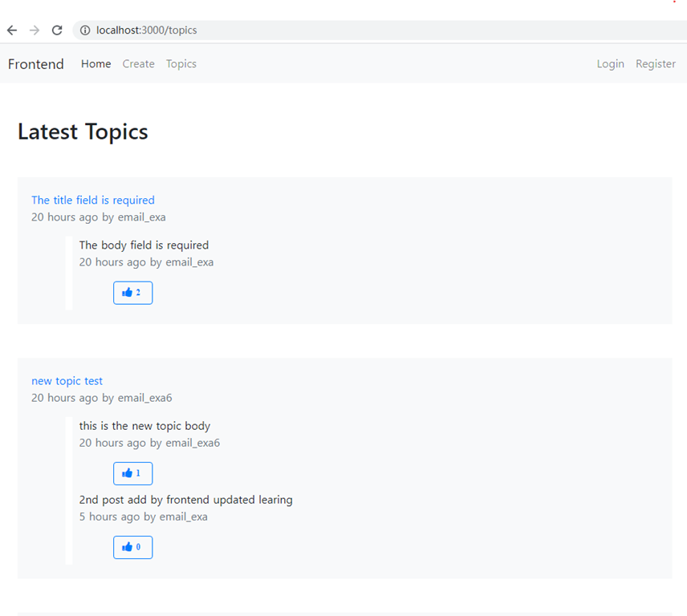
Task: Like the post with 0 likes
Action: [132, 547]
